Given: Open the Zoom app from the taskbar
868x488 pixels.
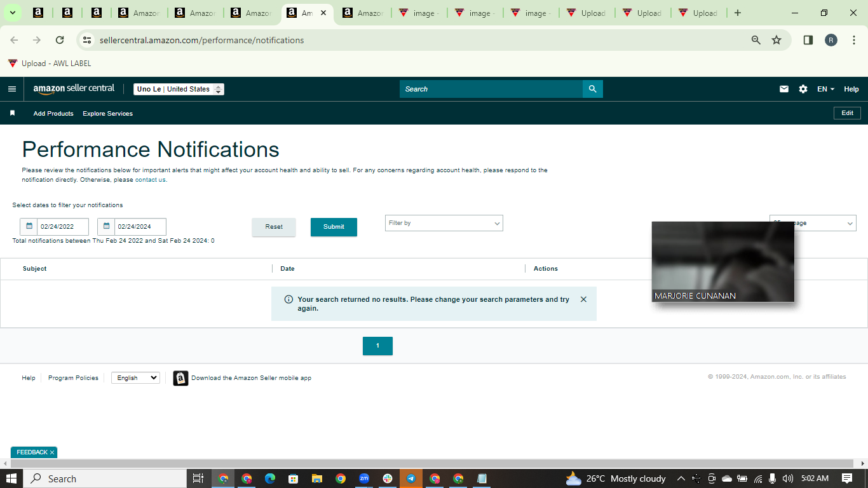Looking at the screenshot, I should coord(364,478).
